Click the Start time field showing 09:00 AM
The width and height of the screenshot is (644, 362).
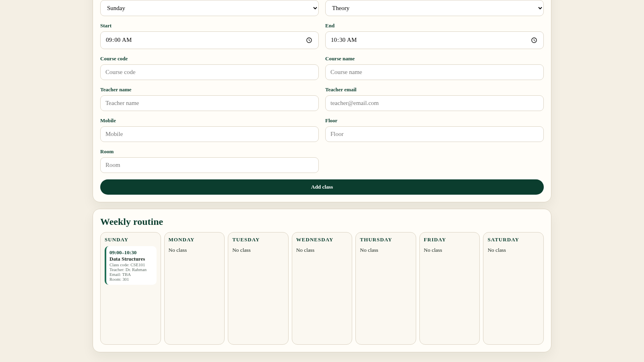[x=209, y=40]
